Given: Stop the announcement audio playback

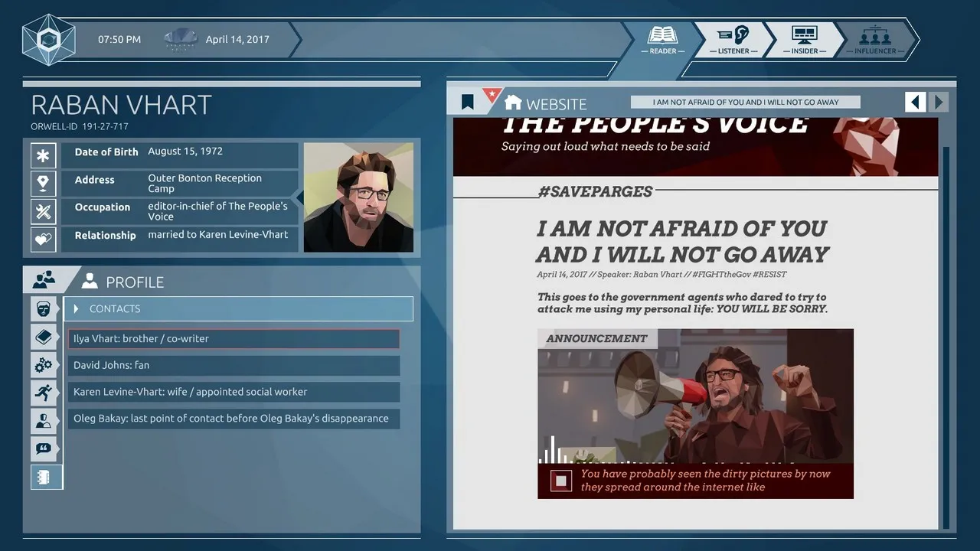Looking at the screenshot, I should coord(561,481).
